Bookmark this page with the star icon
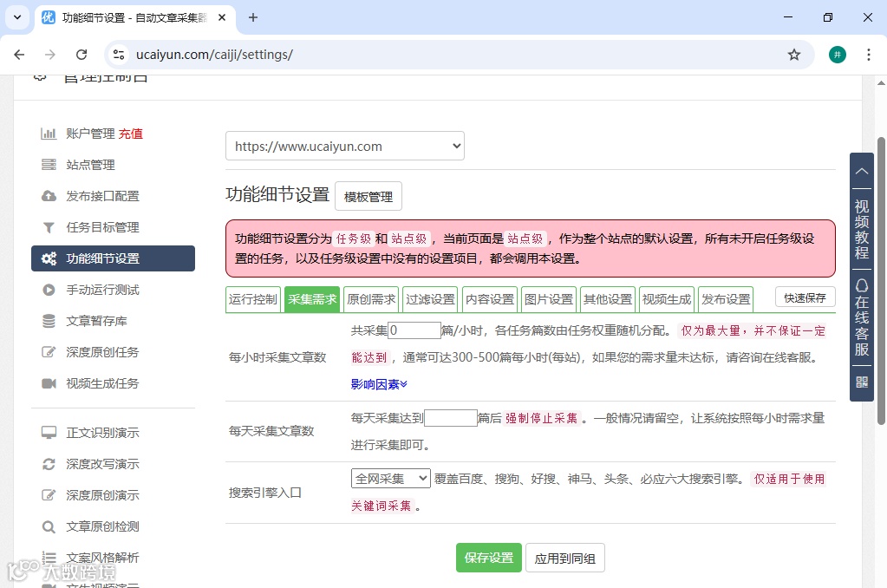The image size is (887, 588). point(794,55)
